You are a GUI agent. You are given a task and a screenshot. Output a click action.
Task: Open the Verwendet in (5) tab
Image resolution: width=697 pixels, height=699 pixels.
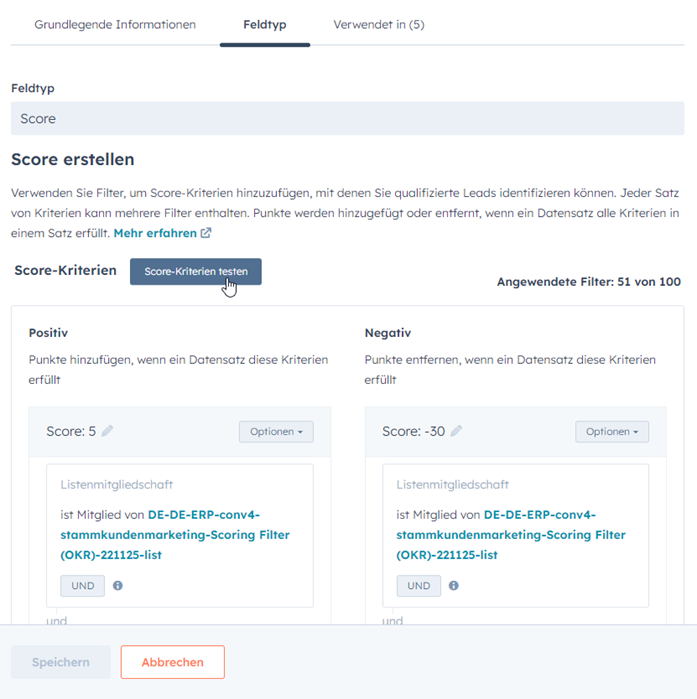pos(379,24)
